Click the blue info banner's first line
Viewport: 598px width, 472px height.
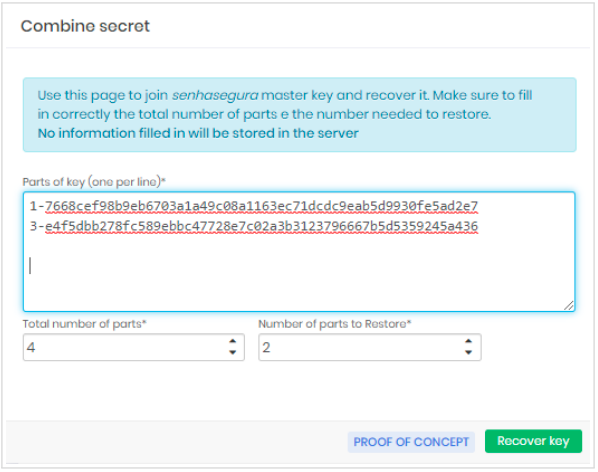[285, 95]
